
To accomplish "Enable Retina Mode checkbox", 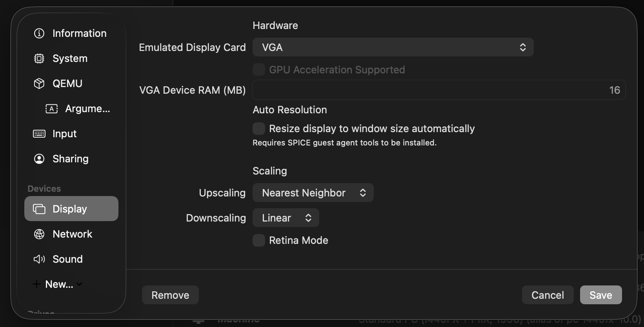I will click(259, 240).
